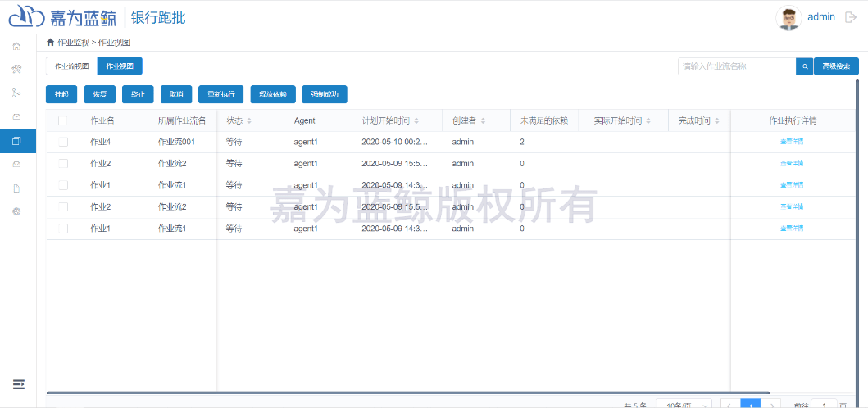This screenshot has width=868, height=408.
Task: Click the 高级搜索 button
Action: pyautogui.click(x=836, y=66)
